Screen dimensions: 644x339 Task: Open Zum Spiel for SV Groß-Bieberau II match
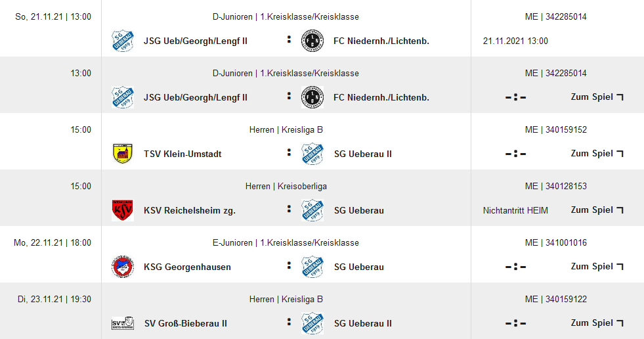[597, 323]
